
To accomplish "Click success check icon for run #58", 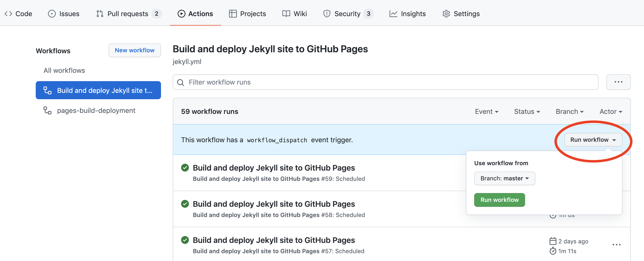I will click(x=185, y=204).
